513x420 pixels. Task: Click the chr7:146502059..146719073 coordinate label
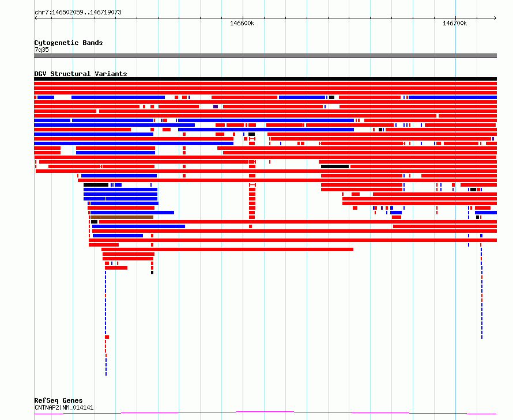(x=78, y=13)
